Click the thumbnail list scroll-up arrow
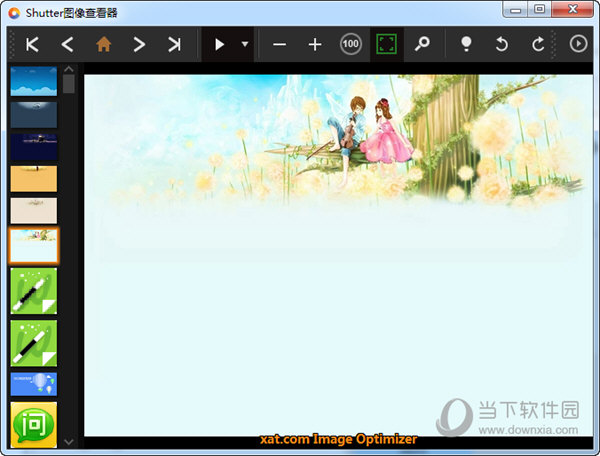Image resolution: width=600 pixels, height=456 pixels. click(69, 69)
